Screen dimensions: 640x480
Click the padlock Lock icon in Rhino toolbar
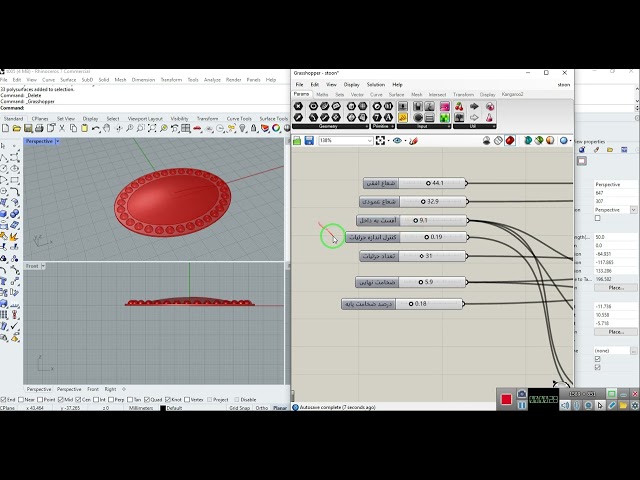coord(253,128)
